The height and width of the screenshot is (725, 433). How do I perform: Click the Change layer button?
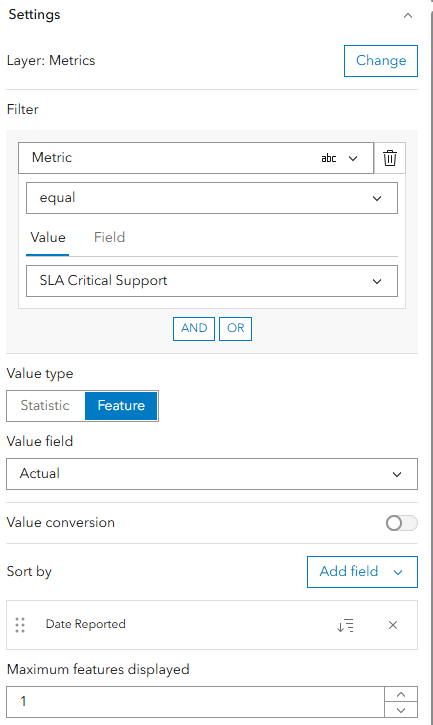click(381, 61)
